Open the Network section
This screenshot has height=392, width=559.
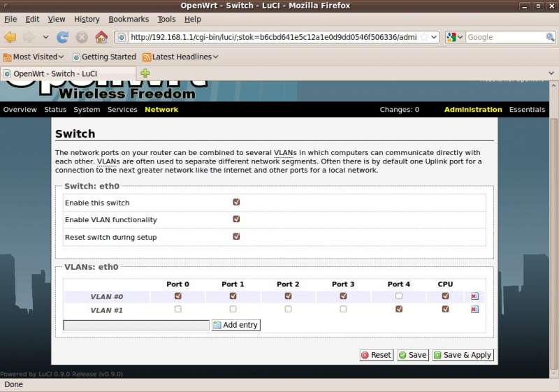pyautogui.click(x=161, y=110)
